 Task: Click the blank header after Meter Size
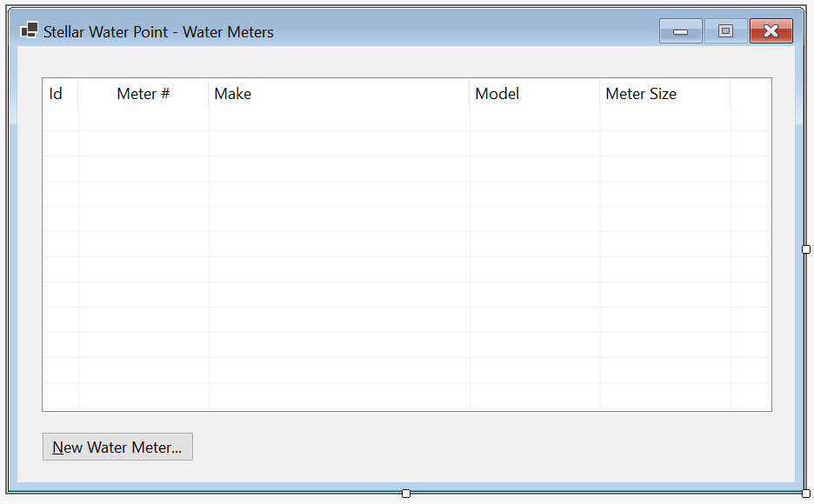tap(751, 93)
